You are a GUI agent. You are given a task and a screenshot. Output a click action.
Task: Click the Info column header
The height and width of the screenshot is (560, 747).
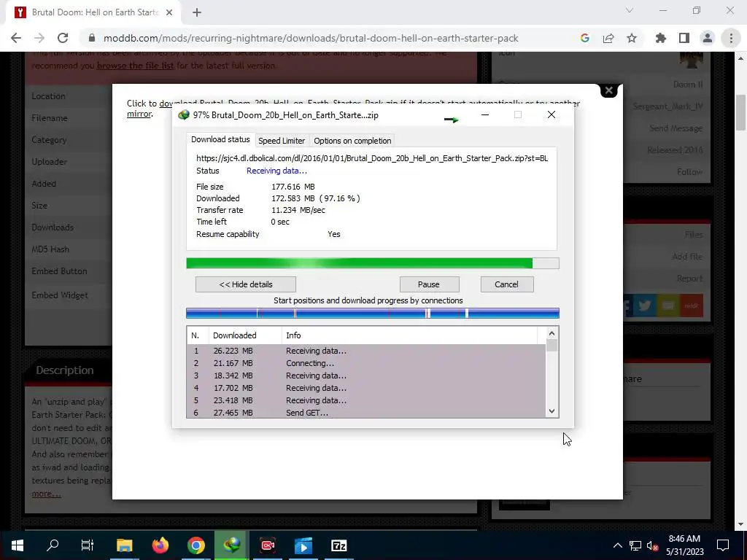[409, 335]
